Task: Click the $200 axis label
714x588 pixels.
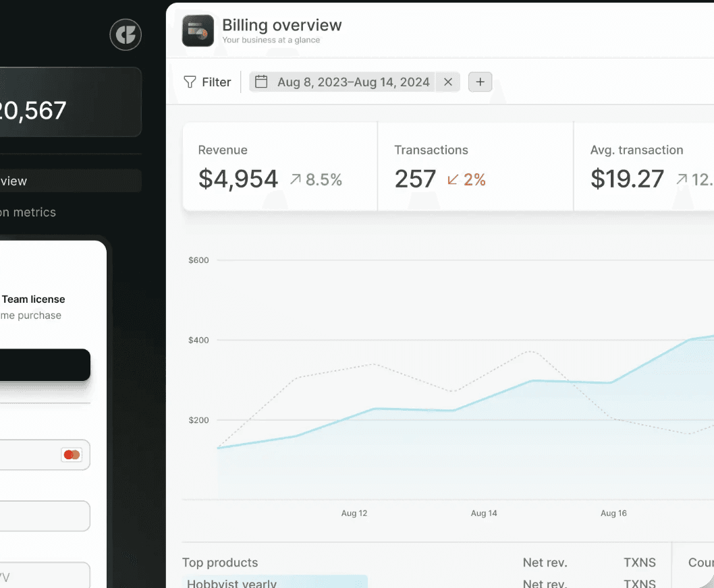Action: click(x=198, y=420)
